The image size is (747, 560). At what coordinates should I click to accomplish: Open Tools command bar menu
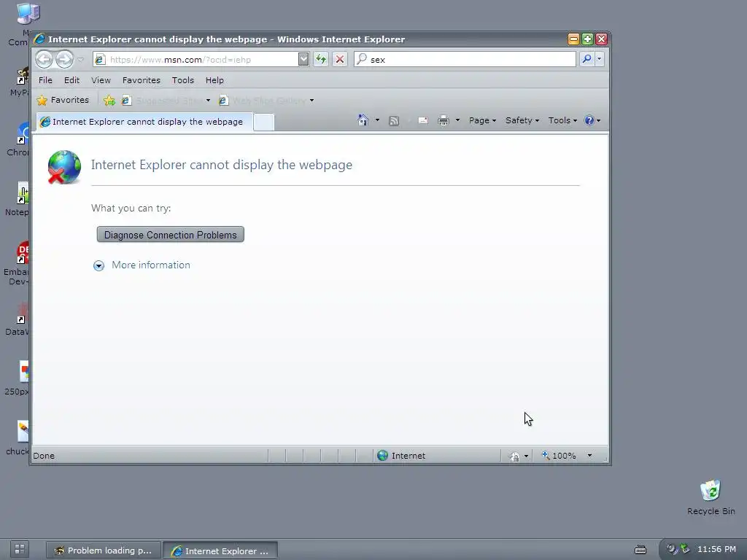click(562, 120)
